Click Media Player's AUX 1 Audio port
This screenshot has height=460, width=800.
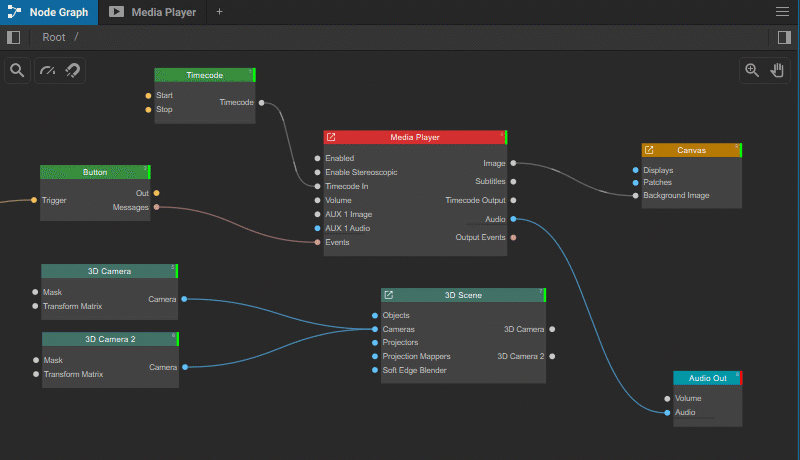coord(317,228)
